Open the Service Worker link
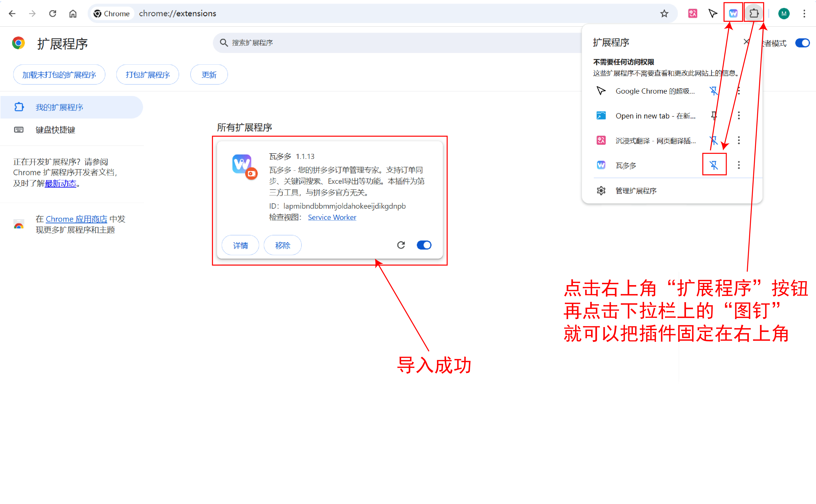Image resolution: width=816 pixels, height=504 pixels. point(332,217)
